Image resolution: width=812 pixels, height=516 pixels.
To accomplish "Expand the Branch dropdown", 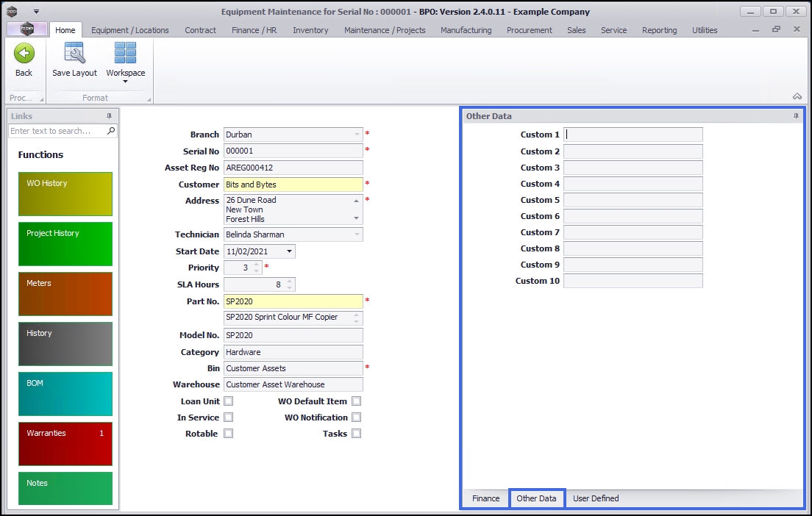I will coord(357,135).
